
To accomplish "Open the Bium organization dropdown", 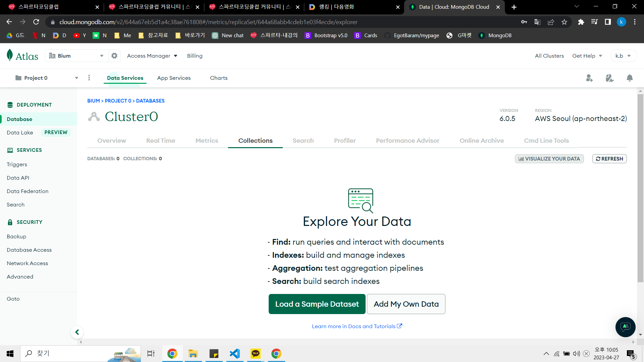I will (76, 56).
